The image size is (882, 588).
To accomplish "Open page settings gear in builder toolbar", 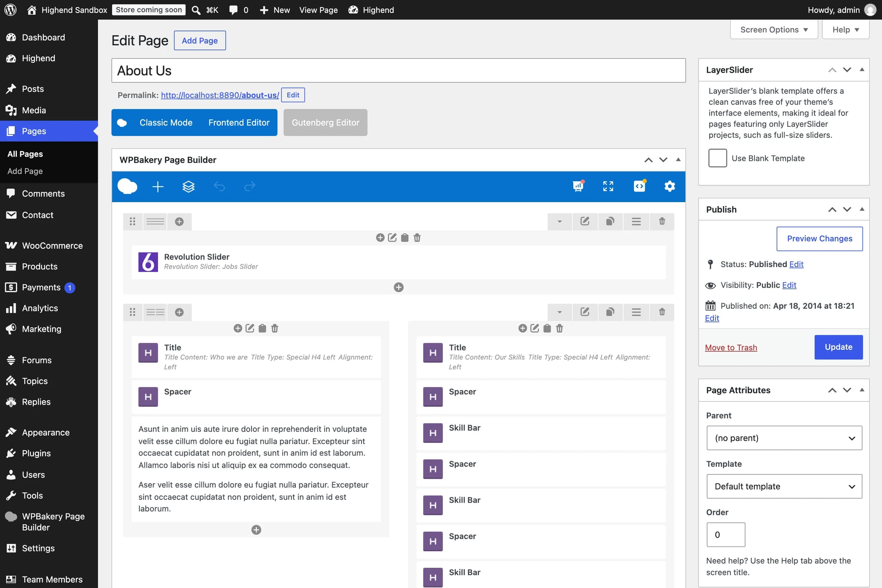I will click(x=670, y=186).
